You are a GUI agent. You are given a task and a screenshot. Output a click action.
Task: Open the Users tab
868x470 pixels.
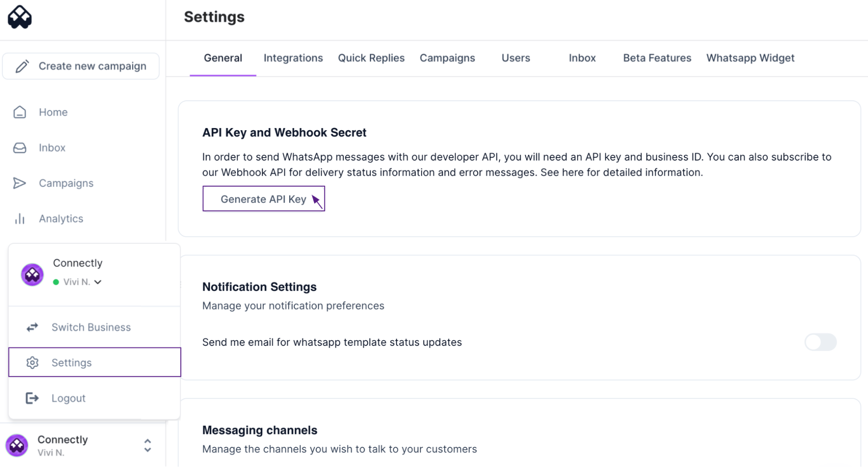516,58
